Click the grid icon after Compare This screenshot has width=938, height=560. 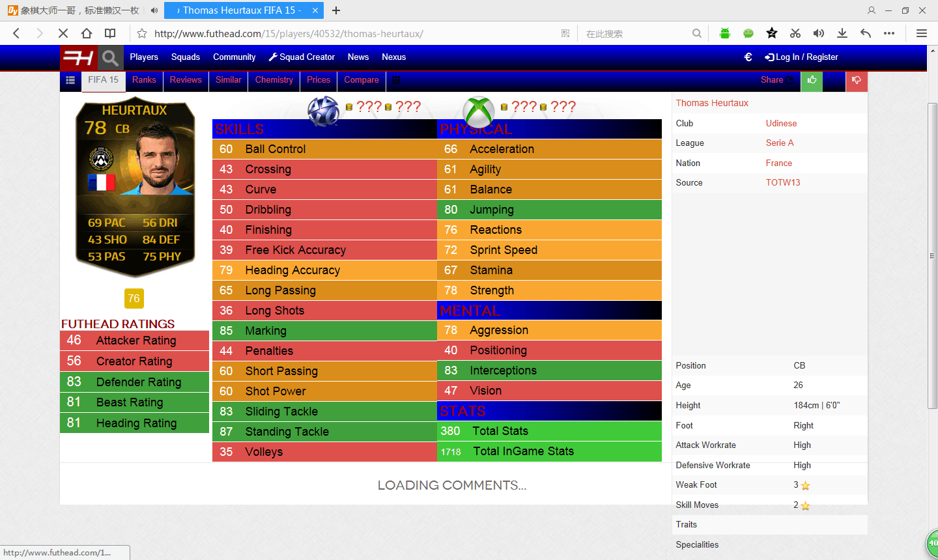pyautogui.click(x=396, y=80)
